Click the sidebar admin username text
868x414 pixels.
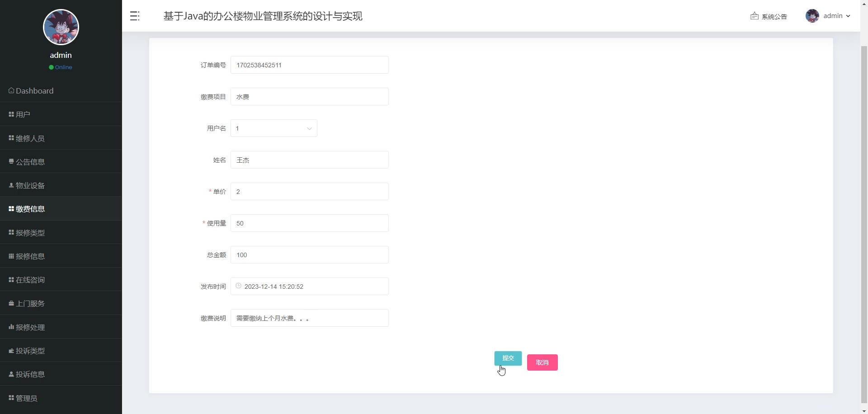pyautogui.click(x=61, y=55)
